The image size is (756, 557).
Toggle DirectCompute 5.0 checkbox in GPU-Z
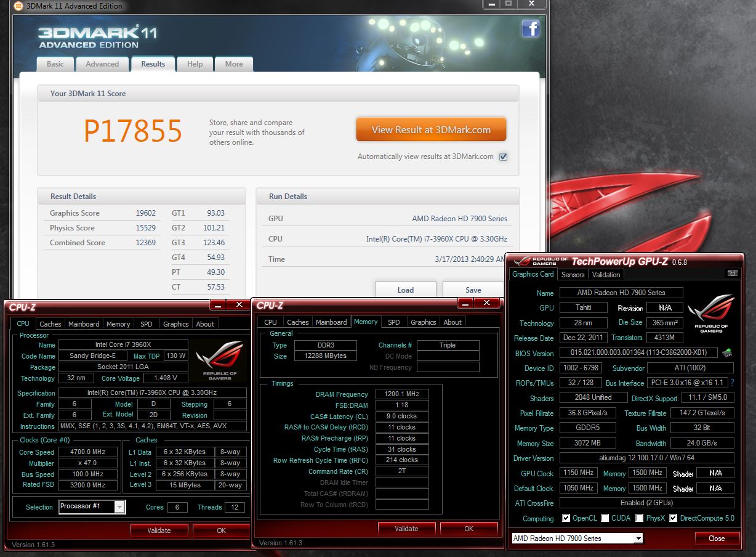(x=673, y=518)
